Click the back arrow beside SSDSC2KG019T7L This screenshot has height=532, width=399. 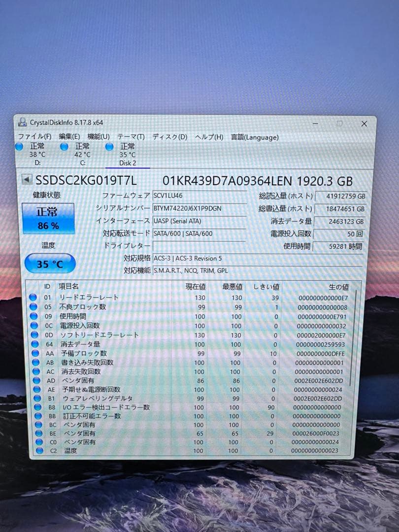coord(26,180)
